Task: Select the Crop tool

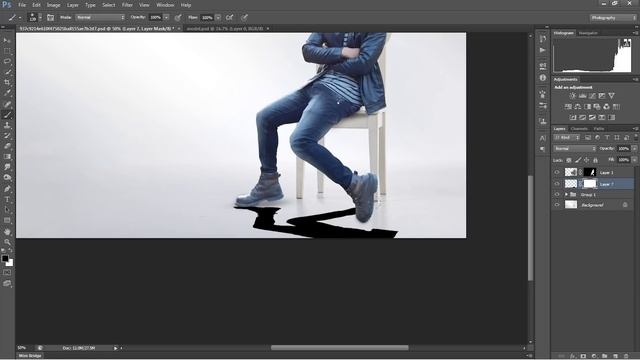Action: click(7, 82)
